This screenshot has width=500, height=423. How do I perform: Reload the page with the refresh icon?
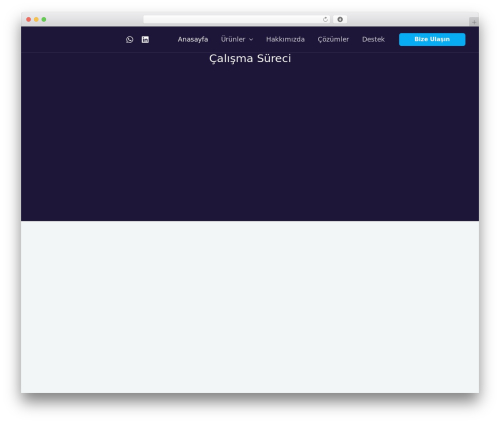click(x=325, y=19)
